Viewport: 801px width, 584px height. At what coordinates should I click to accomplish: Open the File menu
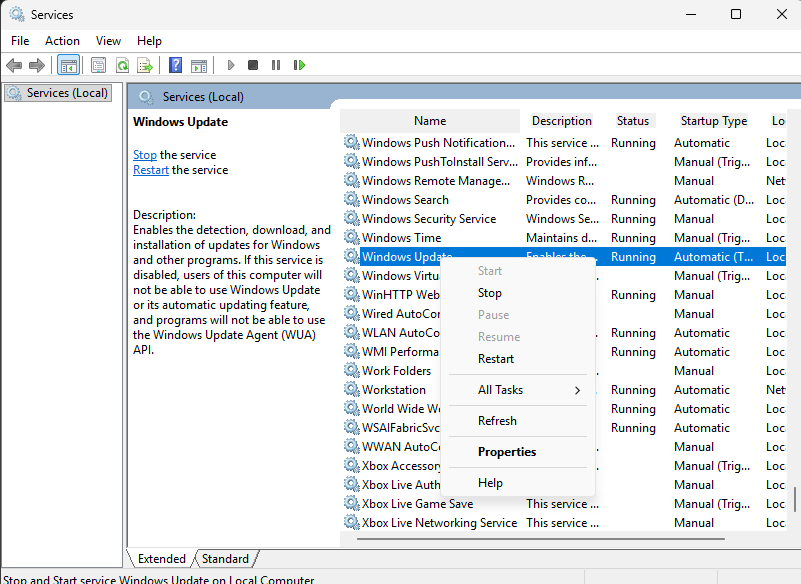[20, 41]
